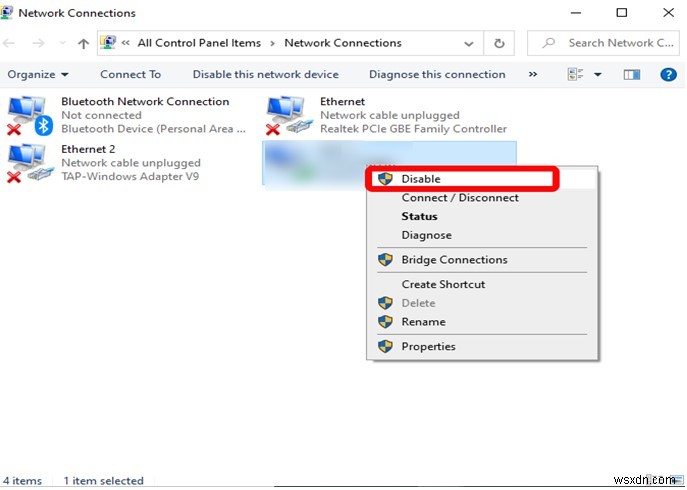This screenshot has height=490, width=687.
Task: Go up one folder level
Action: click(x=83, y=43)
